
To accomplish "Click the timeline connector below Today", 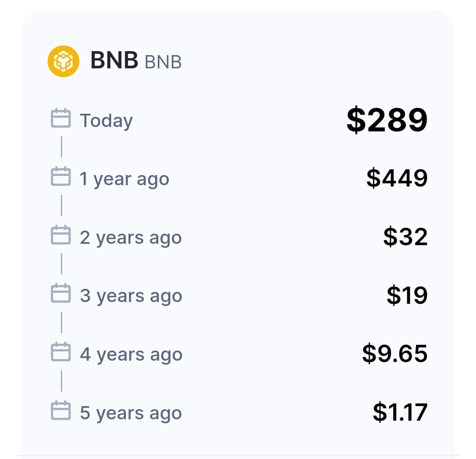I will click(62, 147).
